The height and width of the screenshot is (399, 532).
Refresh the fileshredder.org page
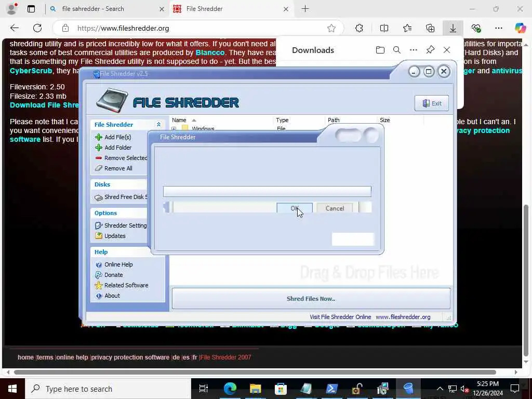[37, 28]
